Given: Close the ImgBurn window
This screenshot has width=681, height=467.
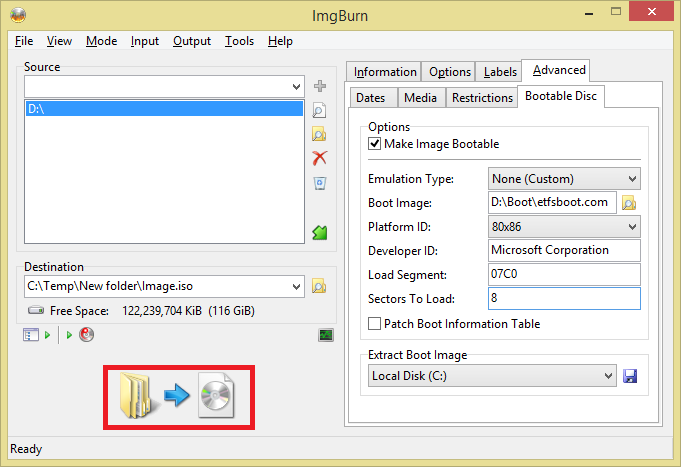Looking at the screenshot, I should pos(651,12).
